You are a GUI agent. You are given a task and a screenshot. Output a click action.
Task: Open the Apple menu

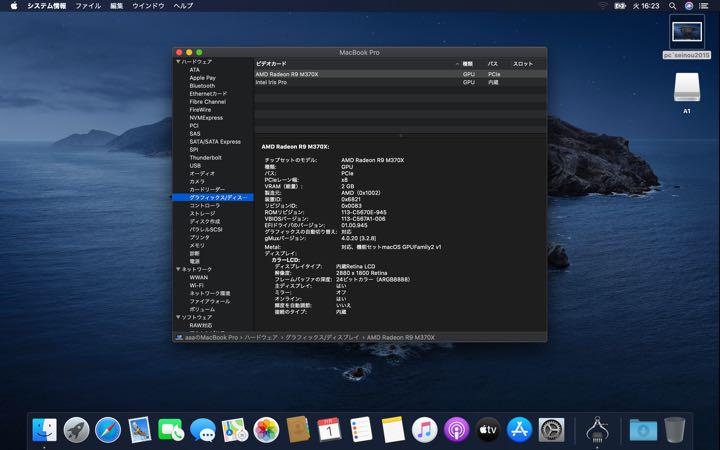click(14, 6)
